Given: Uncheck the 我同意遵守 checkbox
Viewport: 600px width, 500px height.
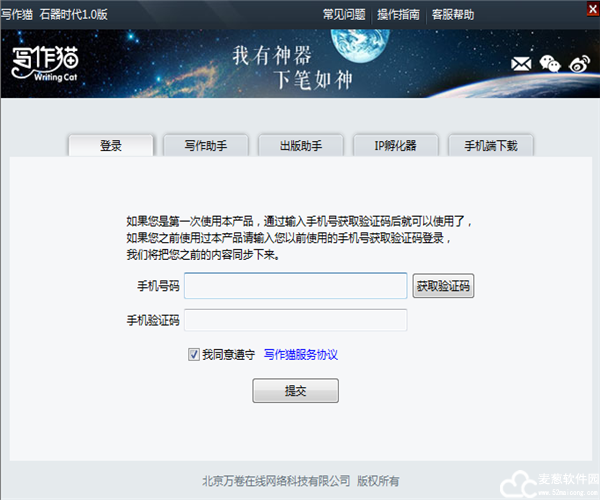Looking at the screenshot, I should pyautogui.click(x=194, y=354).
